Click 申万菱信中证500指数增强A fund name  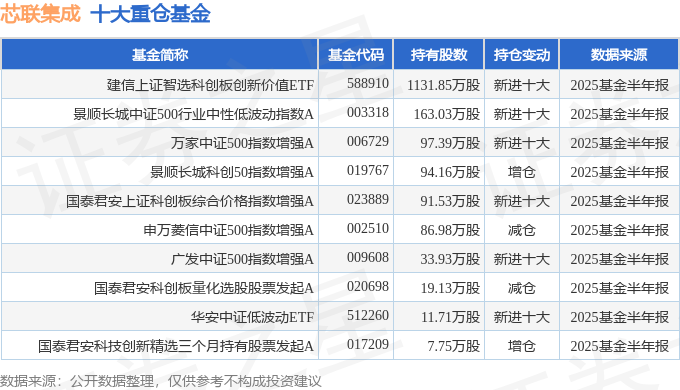coord(229,230)
